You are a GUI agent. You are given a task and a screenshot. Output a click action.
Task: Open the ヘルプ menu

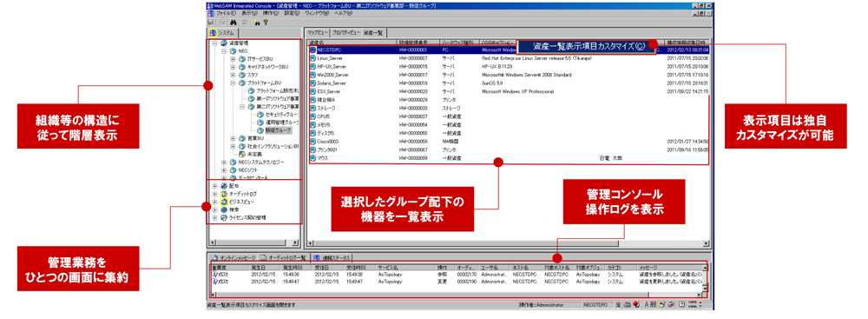343,13
